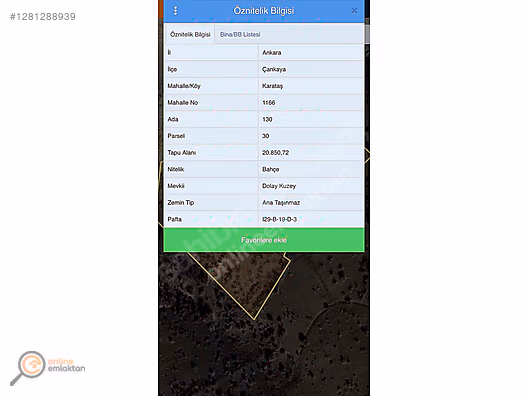Select the Mahalle No value 1166

tap(311, 103)
